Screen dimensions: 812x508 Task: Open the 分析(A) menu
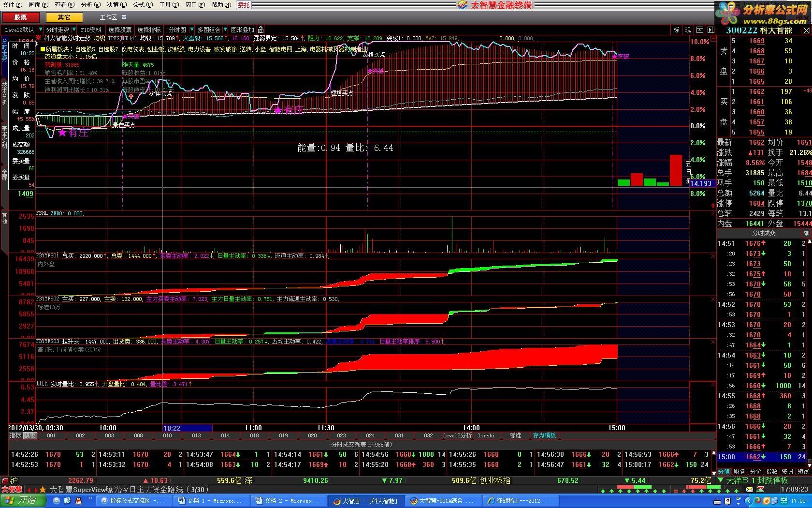(x=90, y=5)
